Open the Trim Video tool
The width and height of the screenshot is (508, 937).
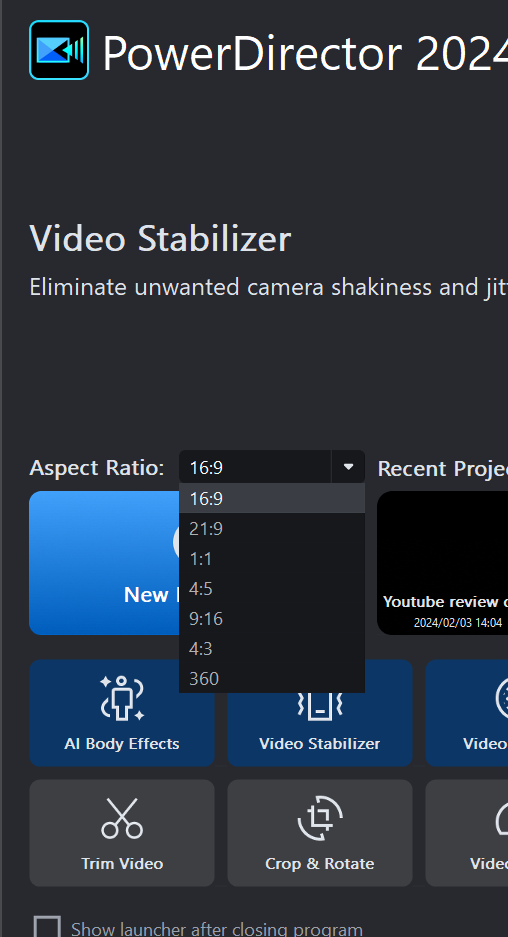pos(122,833)
